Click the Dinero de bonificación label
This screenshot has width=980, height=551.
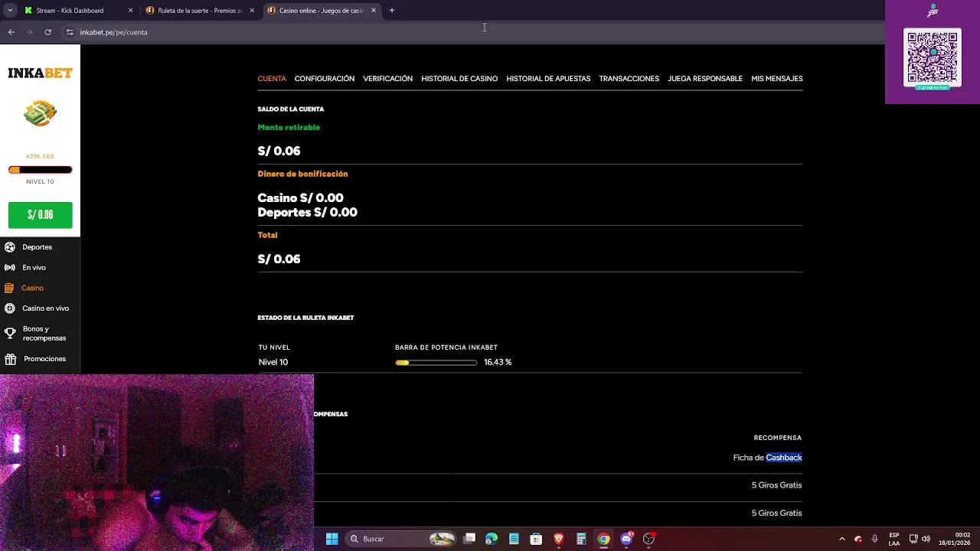pos(302,174)
